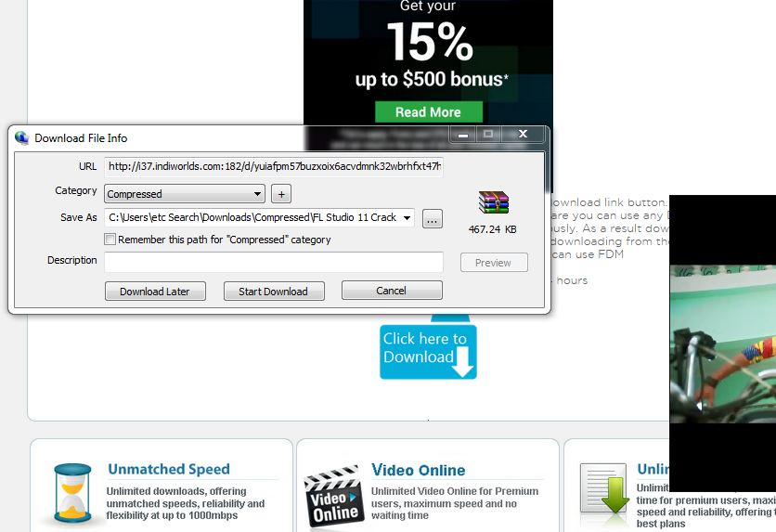Click the blue Click here to Download button
Screen dimensions: 776x532
click(428, 351)
